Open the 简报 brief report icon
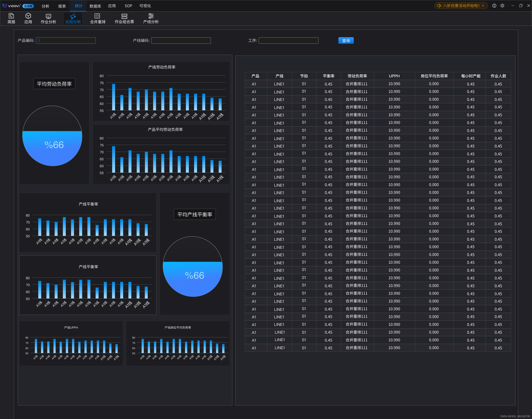Screen dimensions: 532x419 click(11, 18)
